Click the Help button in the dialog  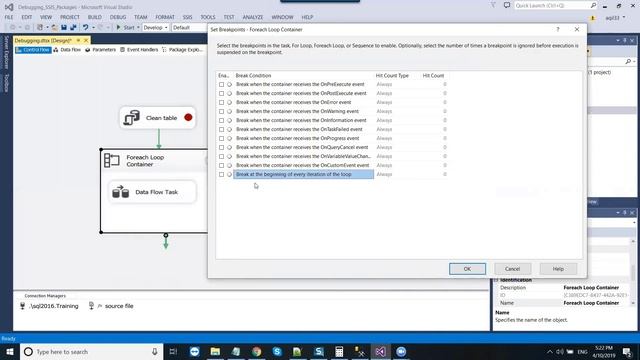(x=558, y=269)
